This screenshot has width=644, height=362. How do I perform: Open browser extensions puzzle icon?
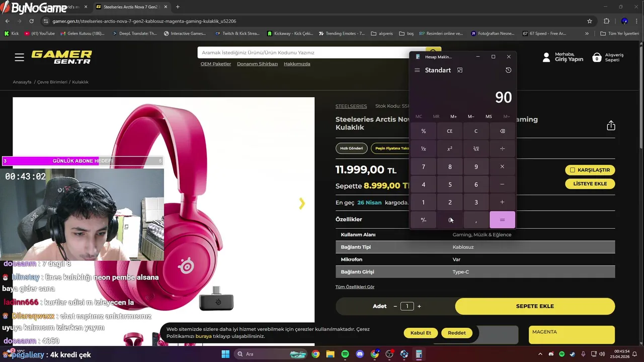coord(607,21)
